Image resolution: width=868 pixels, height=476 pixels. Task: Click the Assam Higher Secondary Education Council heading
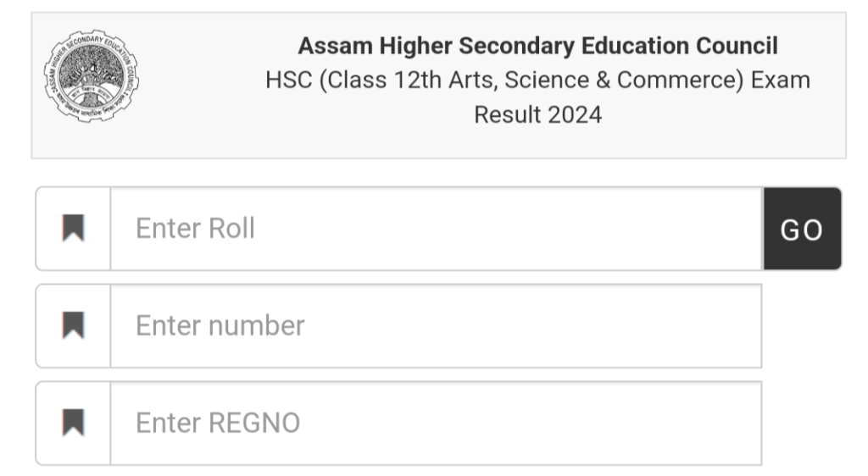[537, 46]
